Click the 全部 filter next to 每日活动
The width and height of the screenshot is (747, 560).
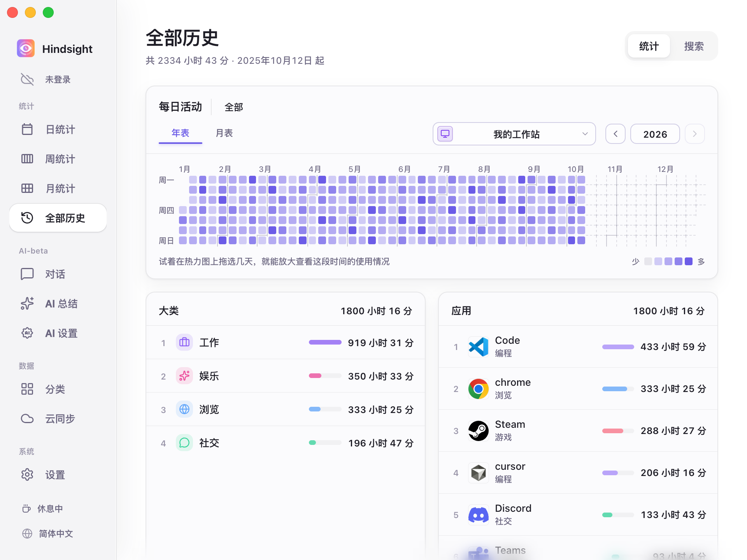(234, 107)
